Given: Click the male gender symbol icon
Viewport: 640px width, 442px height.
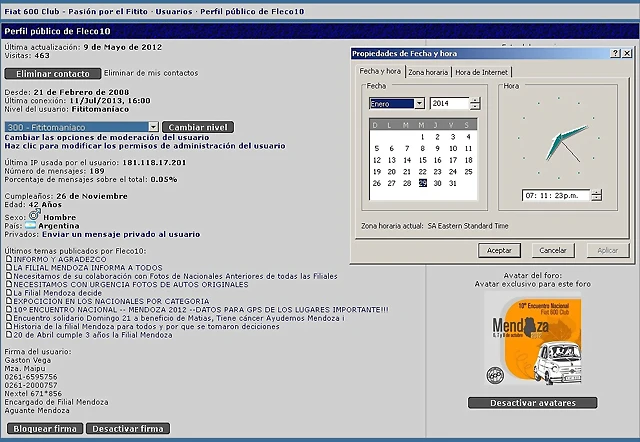Looking at the screenshot, I should [x=34, y=214].
